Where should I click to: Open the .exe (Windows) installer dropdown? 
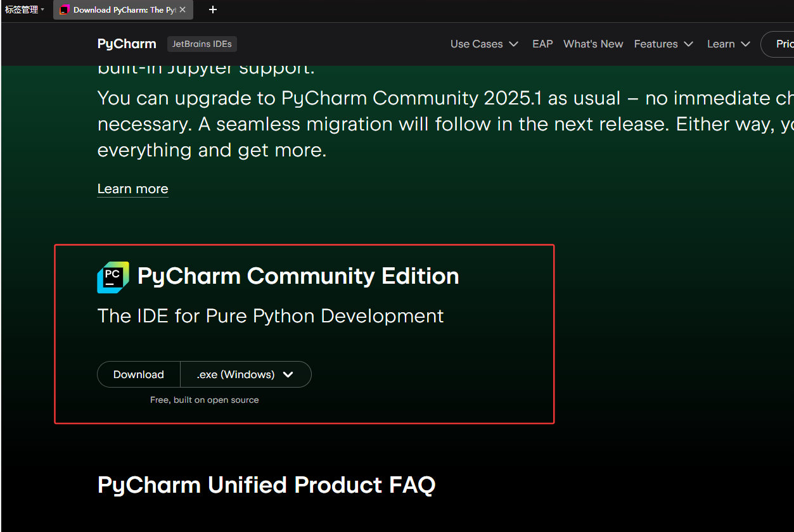(x=246, y=374)
